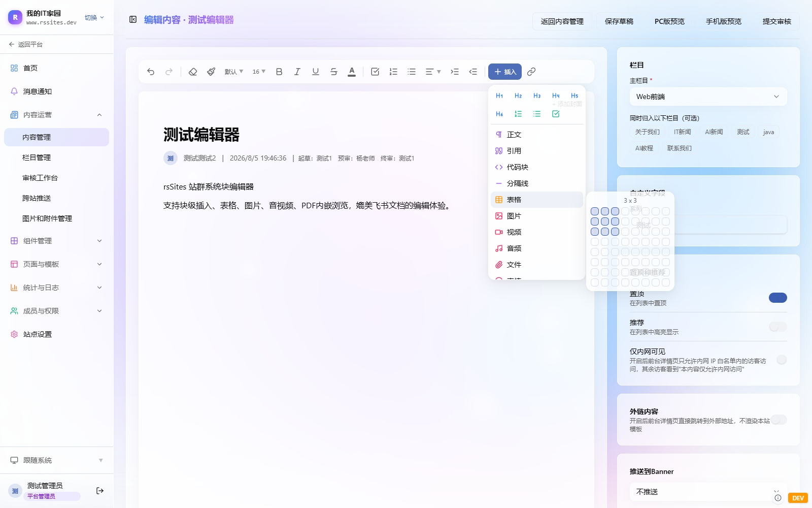Click the logout icon beside 测试管理员

pyautogui.click(x=100, y=491)
